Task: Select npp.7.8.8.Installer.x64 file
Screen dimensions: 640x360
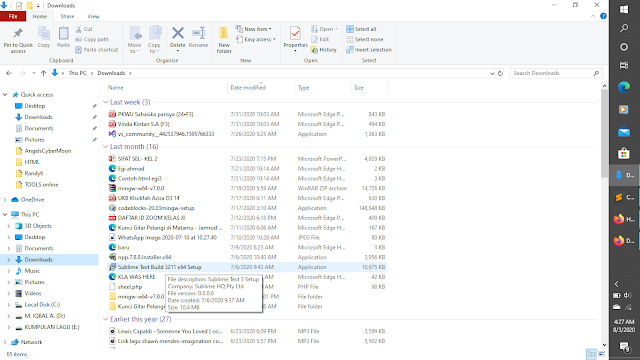Action: (x=144, y=257)
